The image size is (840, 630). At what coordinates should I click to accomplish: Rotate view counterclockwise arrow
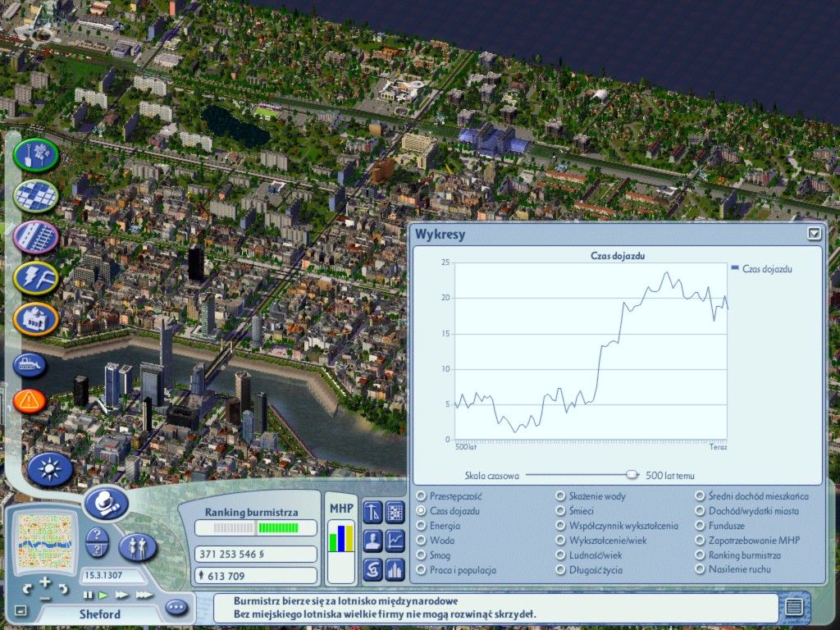(x=28, y=589)
